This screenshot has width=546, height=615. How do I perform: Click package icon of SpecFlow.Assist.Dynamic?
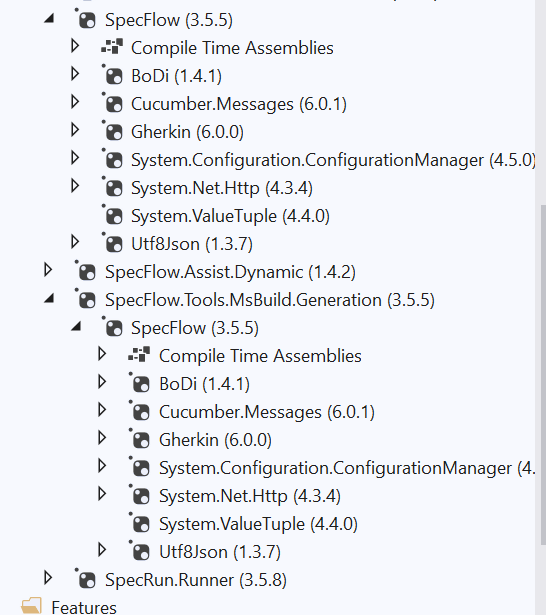[86, 271]
